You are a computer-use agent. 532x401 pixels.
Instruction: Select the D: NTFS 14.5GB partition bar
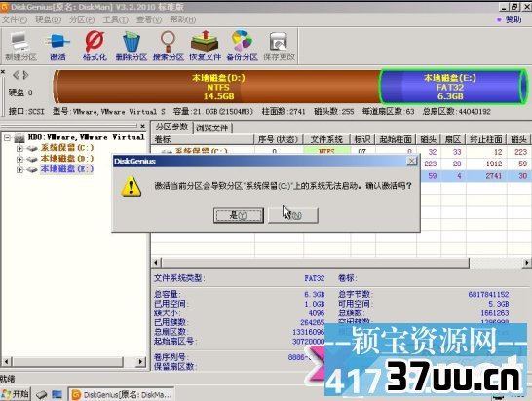point(217,87)
